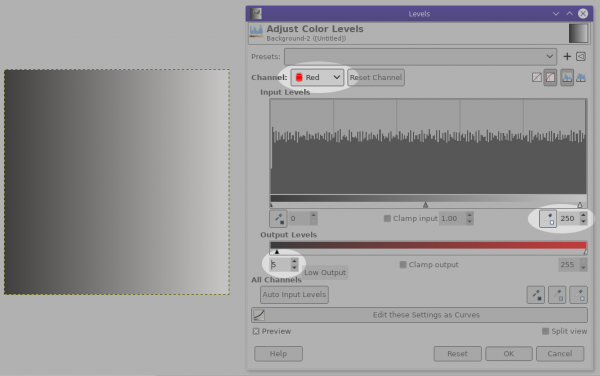The height and width of the screenshot is (376, 600).
Task: Save settings as preset with plus icon
Action: [x=567, y=57]
